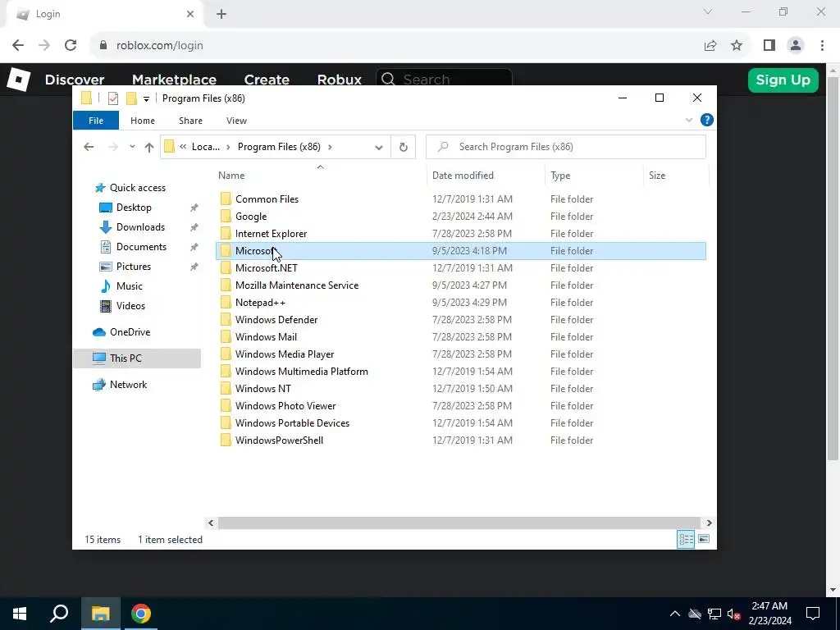Click the Chrome icon in the taskbar
This screenshot has height=630, width=840.
(141, 614)
